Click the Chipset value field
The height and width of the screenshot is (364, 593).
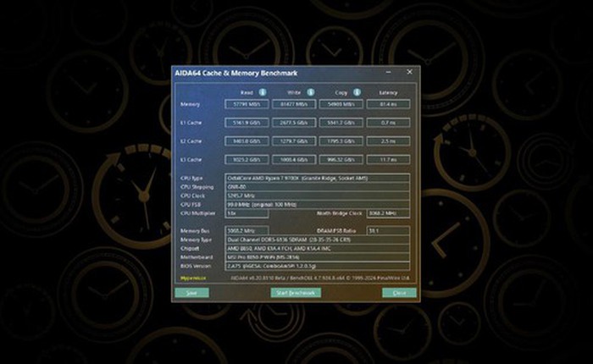click(318, 248)
